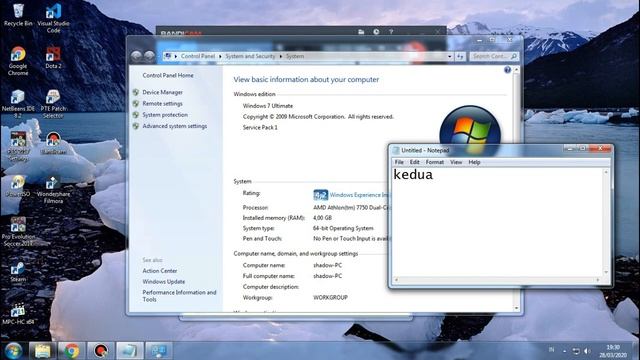Select the Steam desktop icon
Viewport: 640px width, 360px height.
pos(18,271)
